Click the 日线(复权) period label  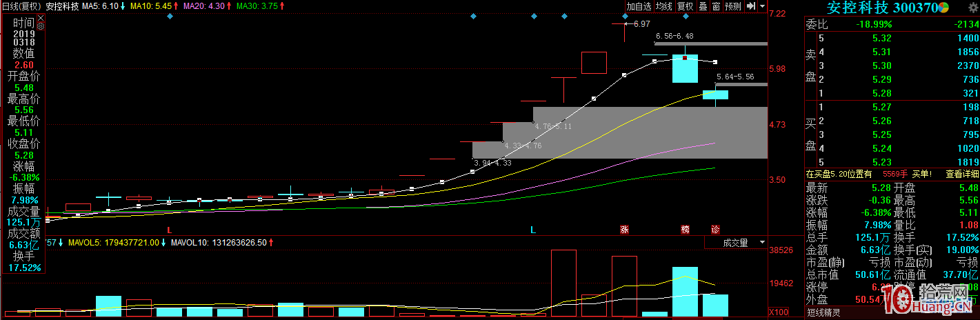coord(21,6)
